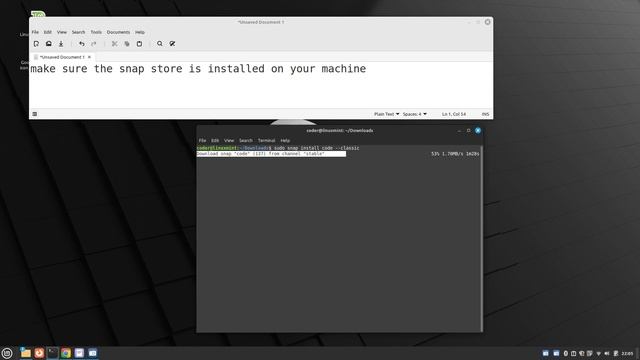Open the Spaces: 4 tab width dropdown
Image resolution: width=640 pixels, height=360 pixels.
pos(415,114)
